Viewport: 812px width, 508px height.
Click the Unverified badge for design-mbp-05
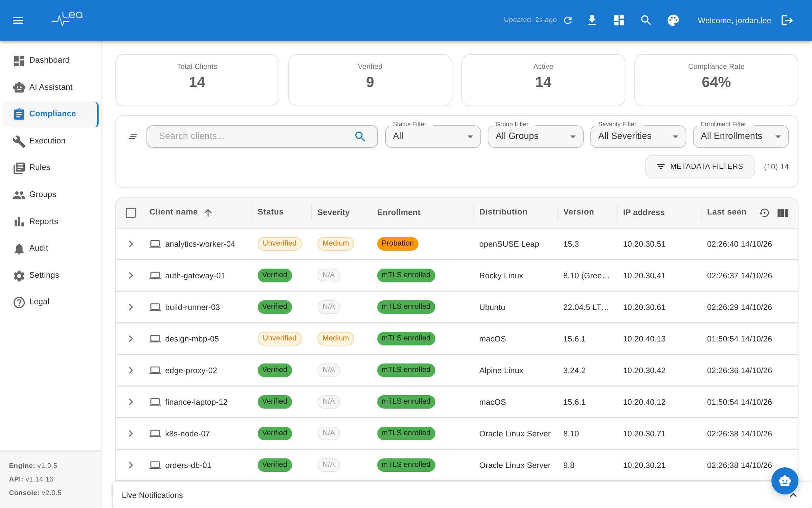point(279,338)
